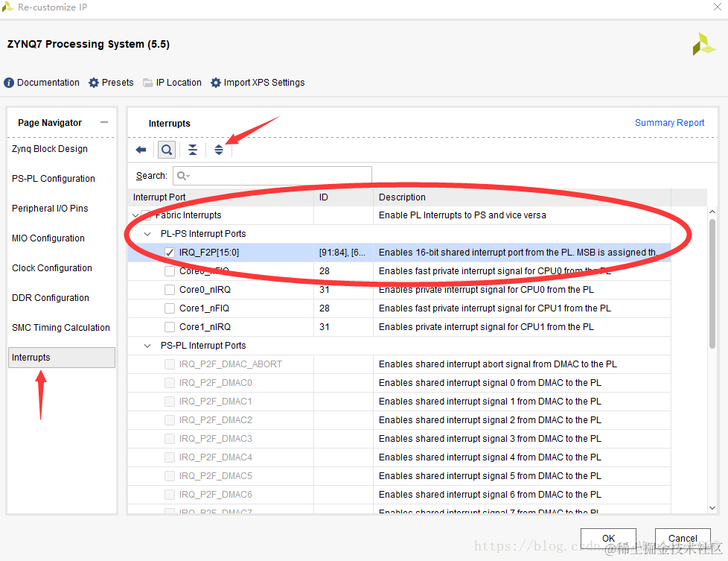The height and width of the screenshot is (561, 728).
Task: Click the Documentation label
Action: (48, 82)
